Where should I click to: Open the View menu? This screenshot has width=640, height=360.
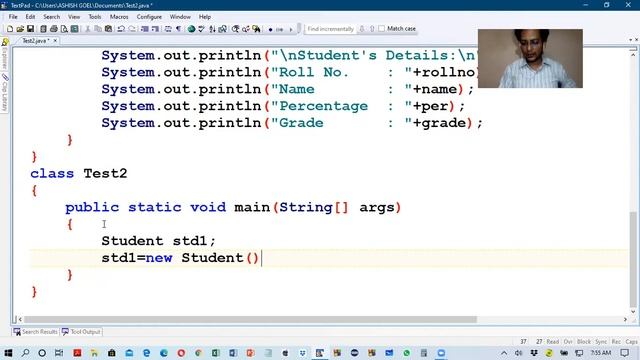pyautogui.click(x=74, y=17)
